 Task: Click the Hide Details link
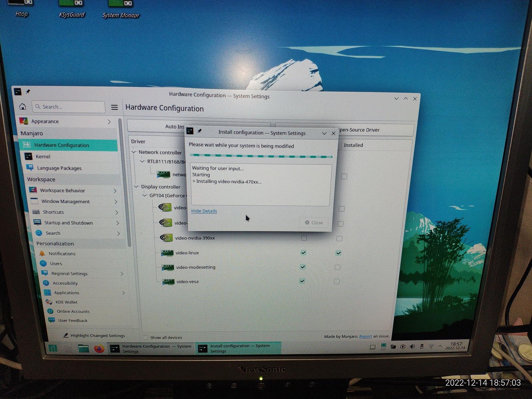point(204,211)
